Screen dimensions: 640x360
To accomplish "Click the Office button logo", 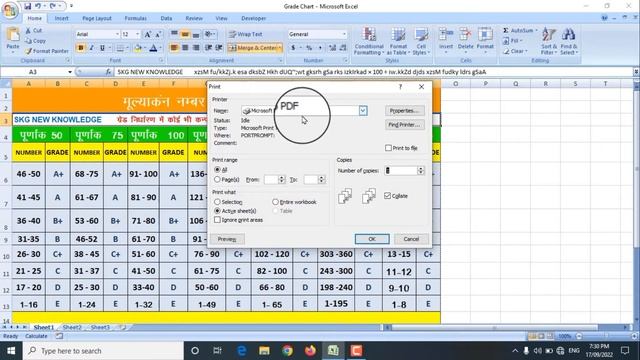I will [10, 10].
